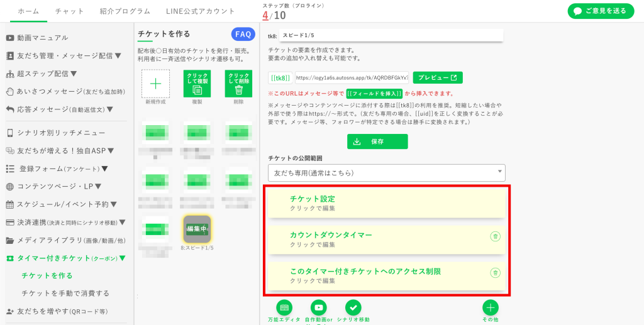Select チケットを手動で消費する submenu item
The height and width of the screenshot is (325, 644).
65,294
